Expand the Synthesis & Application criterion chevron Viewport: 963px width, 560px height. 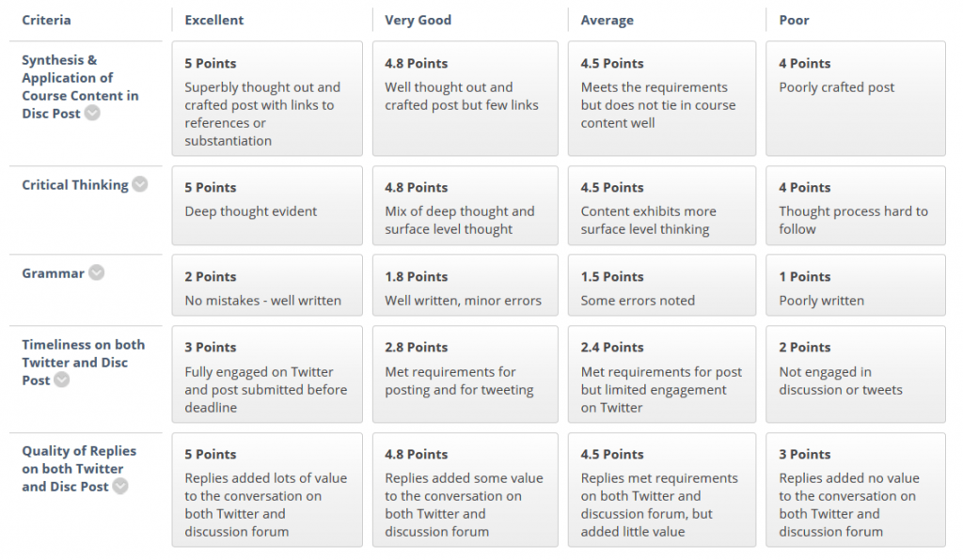[x=91, y=113]
